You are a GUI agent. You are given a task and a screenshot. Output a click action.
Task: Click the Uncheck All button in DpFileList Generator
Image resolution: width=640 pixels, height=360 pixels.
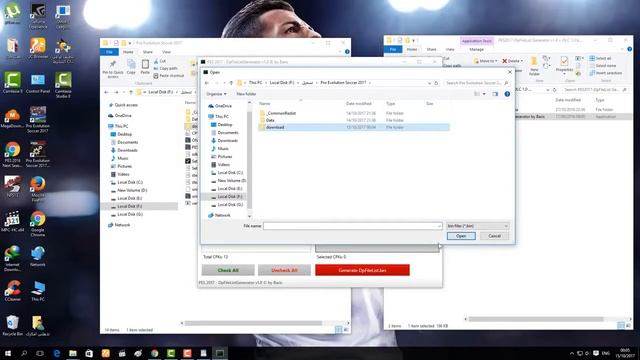click(284, 270)
